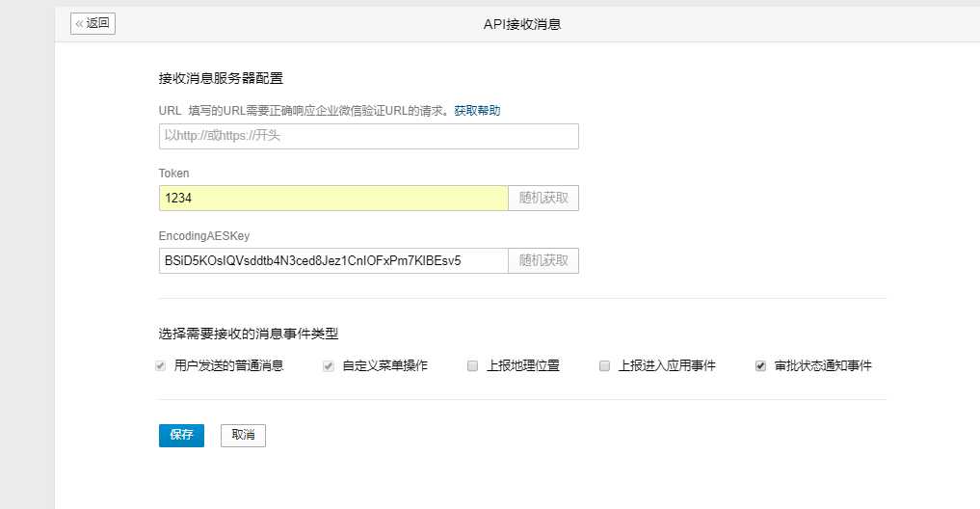Viewport: 980px width, 509px height.
Task: Focus the URL input field
Action: (369, 136)
